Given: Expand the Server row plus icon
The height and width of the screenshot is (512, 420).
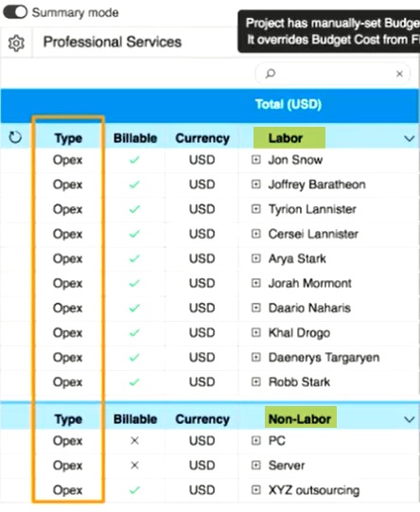Looking at the screenshot, I should 256,465.
